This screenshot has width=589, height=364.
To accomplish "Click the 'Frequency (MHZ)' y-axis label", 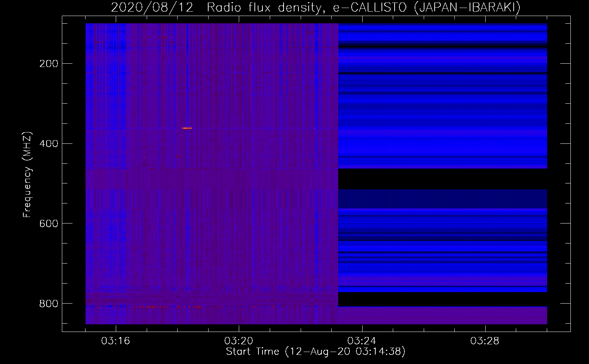I will [x=27, y=175].
